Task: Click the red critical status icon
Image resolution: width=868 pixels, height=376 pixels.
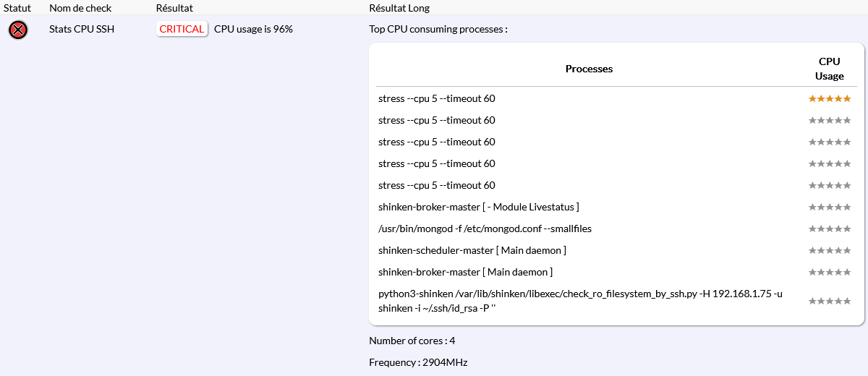Action: click(18, 30)
